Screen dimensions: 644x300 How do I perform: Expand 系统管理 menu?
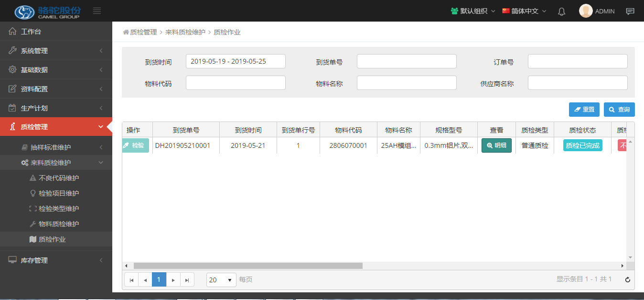pyautogui.click(x=56, y=51)
